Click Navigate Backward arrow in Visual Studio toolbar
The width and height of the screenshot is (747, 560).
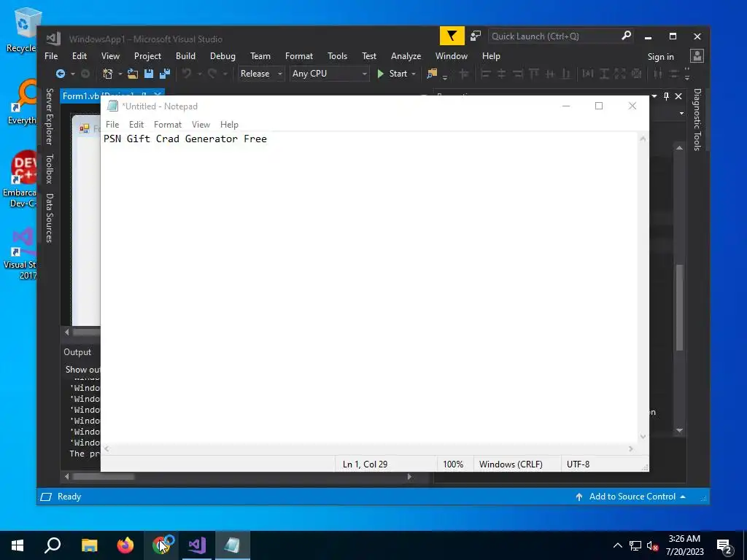[60, 74]
